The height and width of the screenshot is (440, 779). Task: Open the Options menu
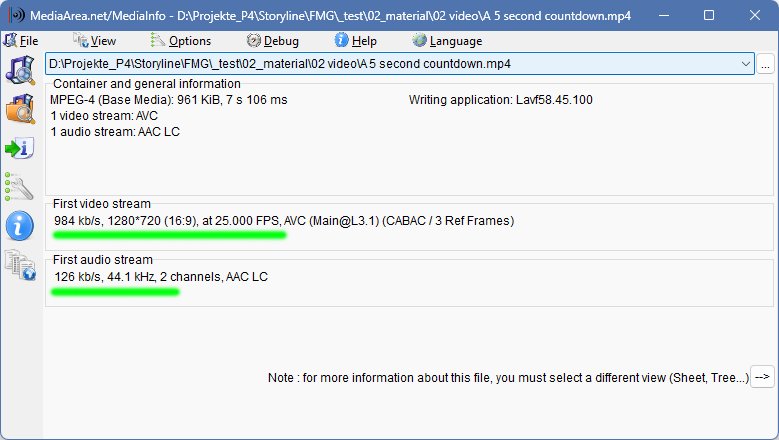(181, 41)
